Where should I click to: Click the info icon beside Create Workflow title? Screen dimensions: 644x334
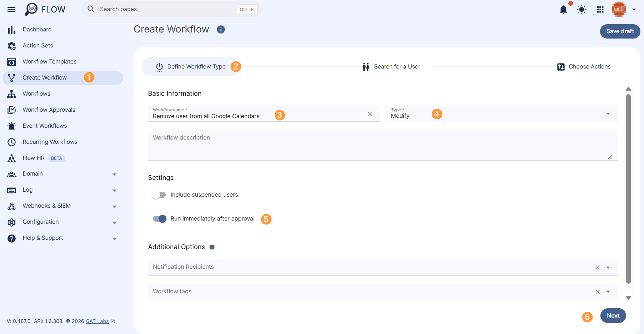(221, 30)
